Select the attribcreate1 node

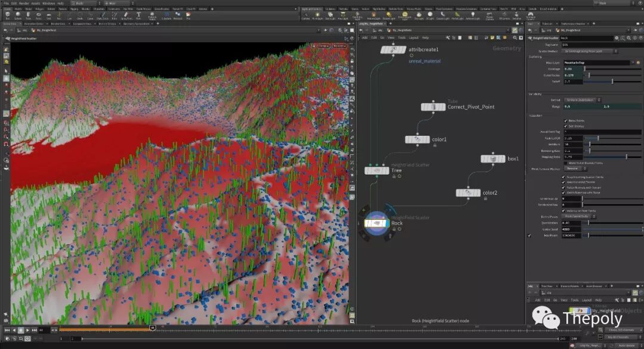click(x=393, y=49)
